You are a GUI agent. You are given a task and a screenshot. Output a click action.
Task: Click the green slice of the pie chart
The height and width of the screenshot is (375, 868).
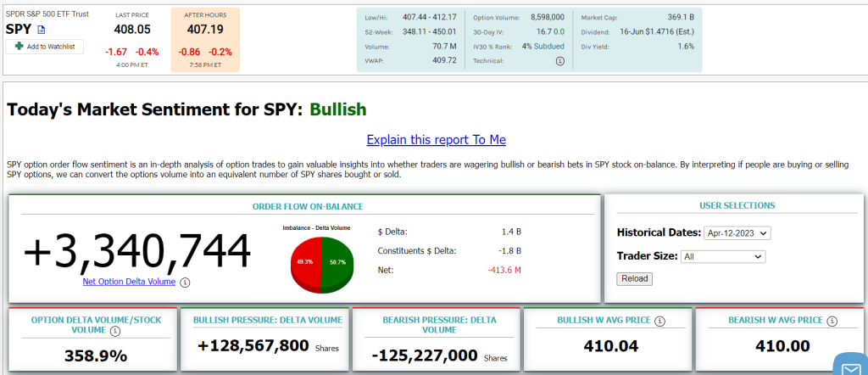[x=337, y=264]
